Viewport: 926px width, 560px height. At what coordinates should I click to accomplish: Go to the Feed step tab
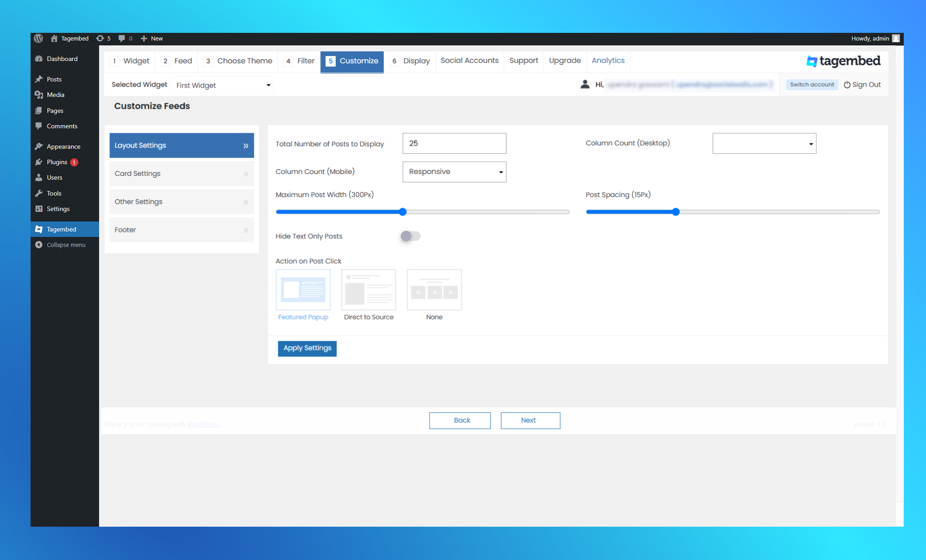(x=177, y=61)
